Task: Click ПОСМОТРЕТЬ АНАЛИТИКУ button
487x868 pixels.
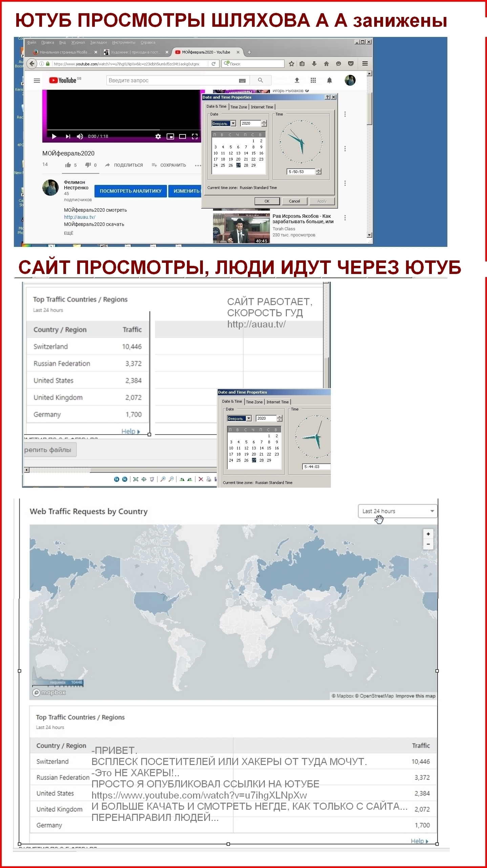Action: tap(131, 191)
